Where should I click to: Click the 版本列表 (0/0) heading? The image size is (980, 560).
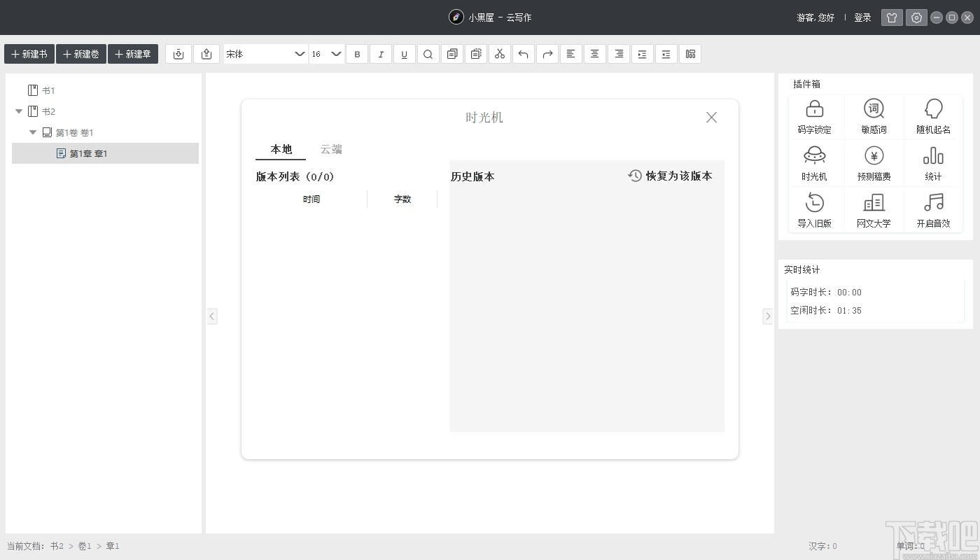pyautogui.click(x=295, y=176)
